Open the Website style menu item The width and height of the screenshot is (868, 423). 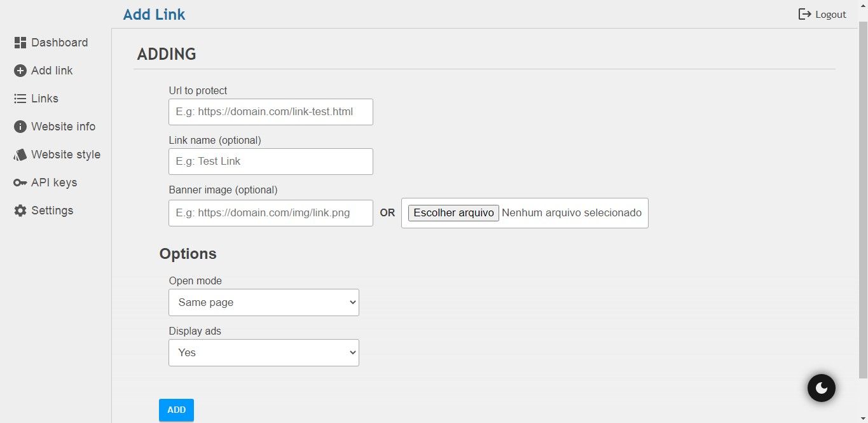[65, 155]
